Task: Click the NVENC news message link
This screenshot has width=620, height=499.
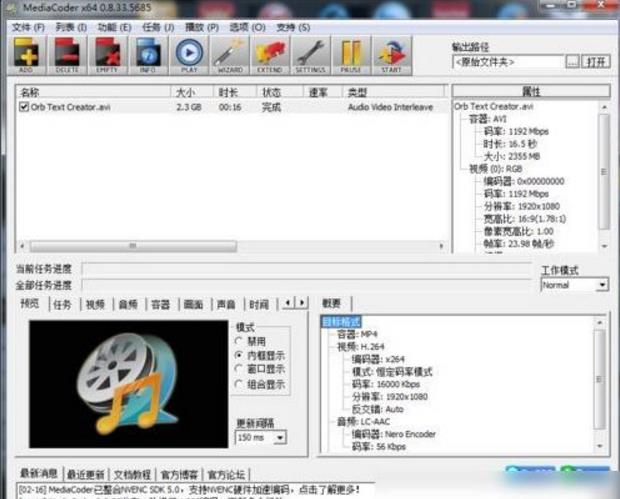Action: 190,490
